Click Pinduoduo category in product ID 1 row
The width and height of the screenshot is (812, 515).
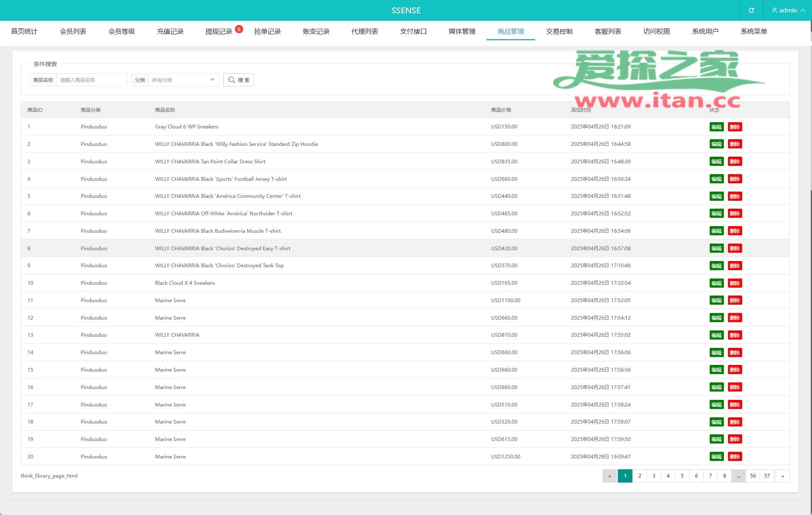94,127
